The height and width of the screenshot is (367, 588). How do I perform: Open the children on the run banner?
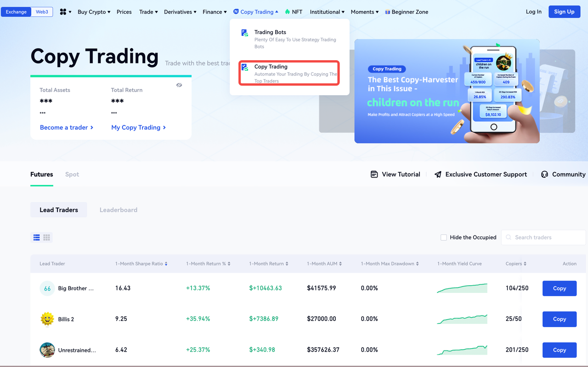[447, 91]
